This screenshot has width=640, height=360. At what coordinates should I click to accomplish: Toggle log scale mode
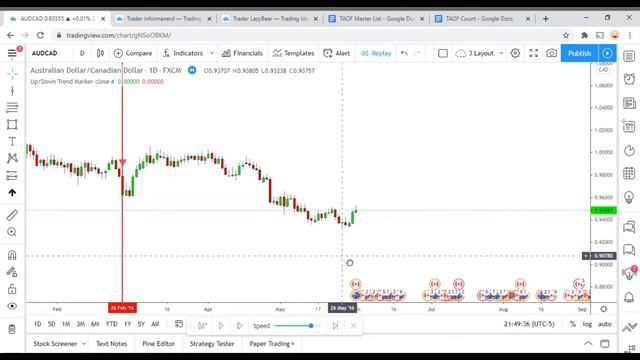point(587,324)
